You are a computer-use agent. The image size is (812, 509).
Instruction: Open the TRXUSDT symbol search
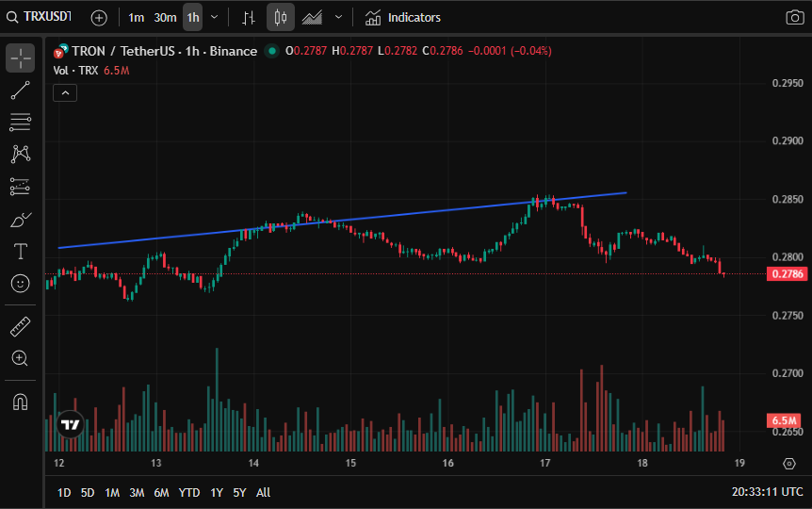coord(39,17)
